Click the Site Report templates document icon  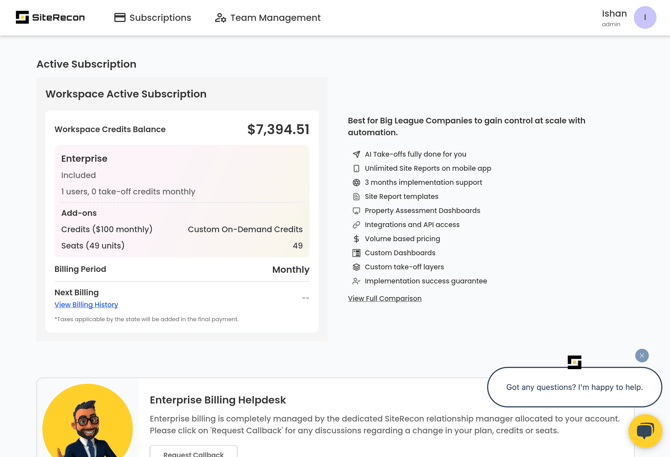pos(356,196)
